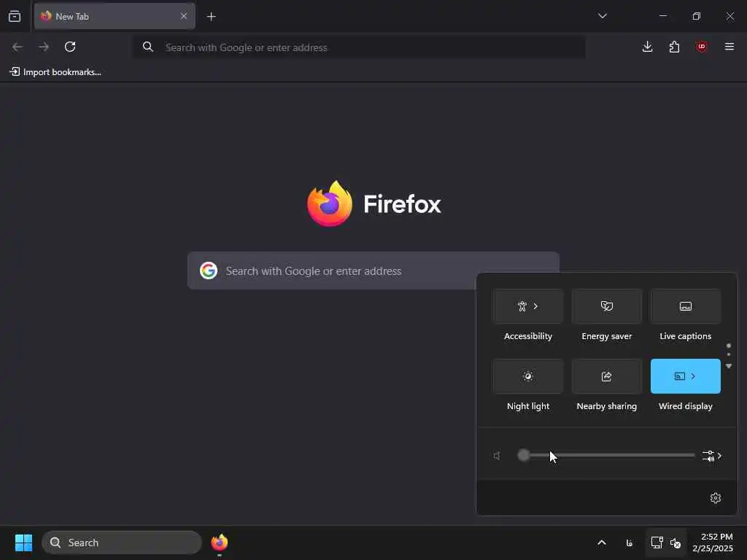Toggle Nearby sharing quick setting
This screenshot has height=560, width=747.
[606, 376]
